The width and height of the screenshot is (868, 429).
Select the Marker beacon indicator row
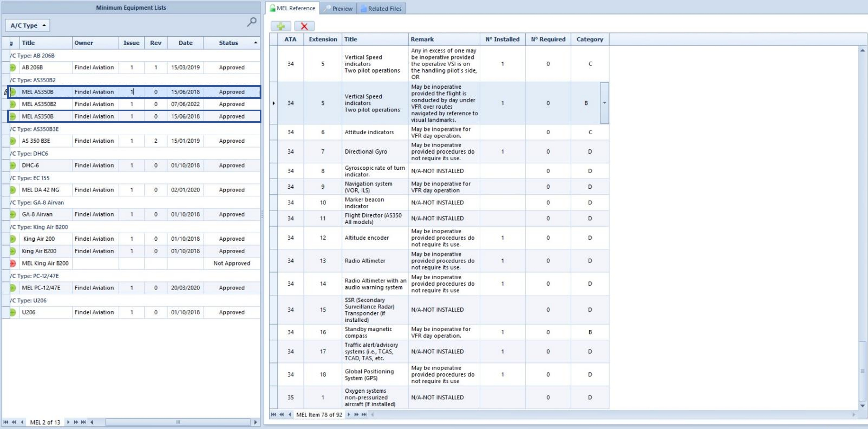tap(439, 203)
